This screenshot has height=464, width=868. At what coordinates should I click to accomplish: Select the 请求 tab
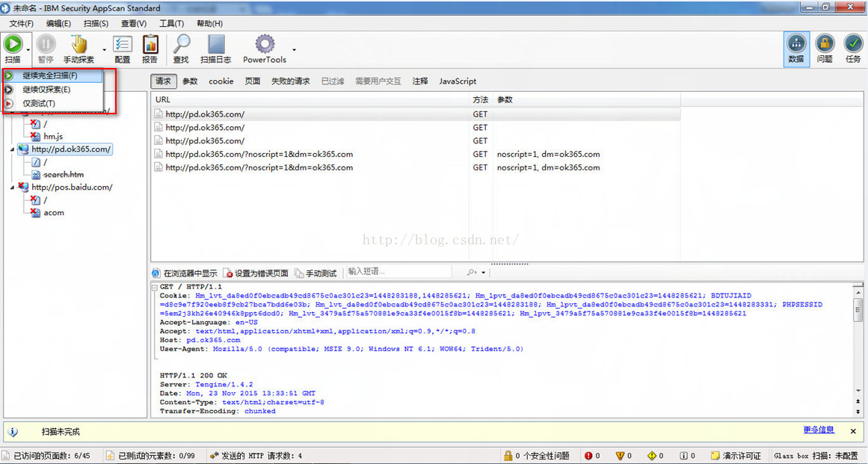(x=163, y=81)
